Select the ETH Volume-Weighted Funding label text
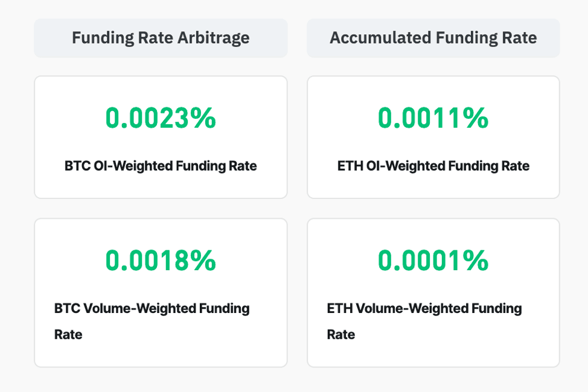Viewport: 588px width, 392px height. coord(424,309)
